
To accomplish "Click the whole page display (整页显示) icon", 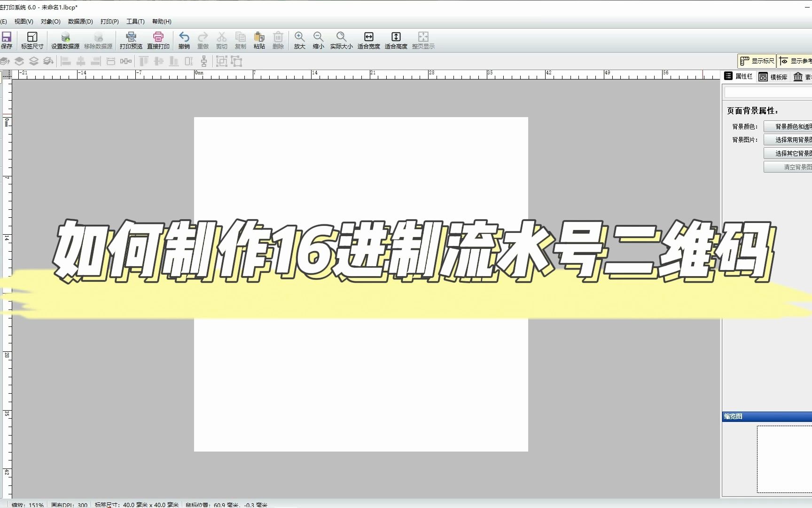I will point(423,40).
